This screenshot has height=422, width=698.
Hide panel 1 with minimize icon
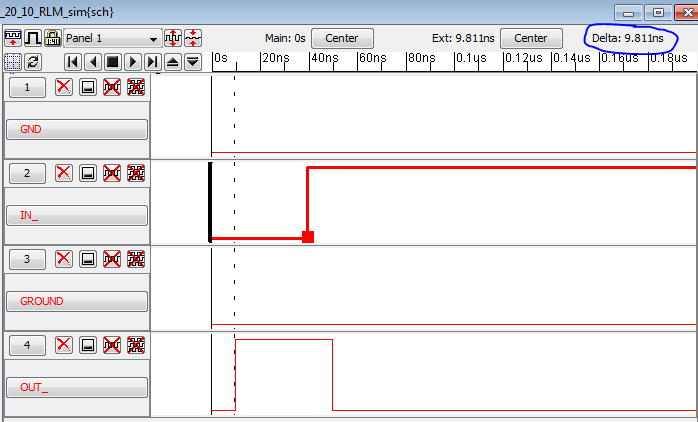coord(88,87)
